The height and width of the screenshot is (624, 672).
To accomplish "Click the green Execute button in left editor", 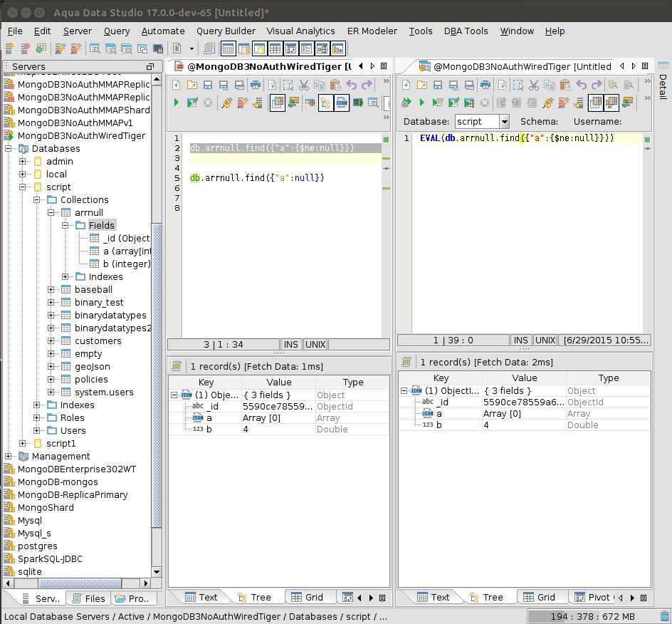I will click(x=177, y=103).
